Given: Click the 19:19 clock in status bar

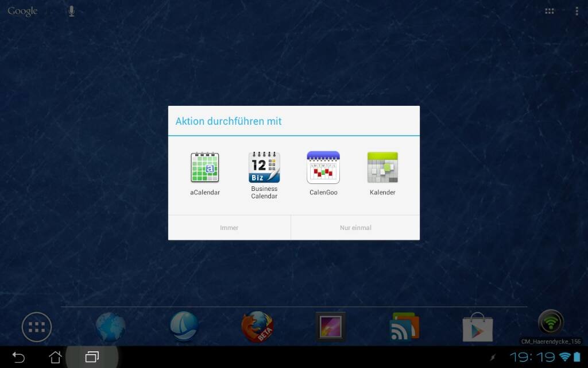Looking at the screenshot, I should 532,356.
